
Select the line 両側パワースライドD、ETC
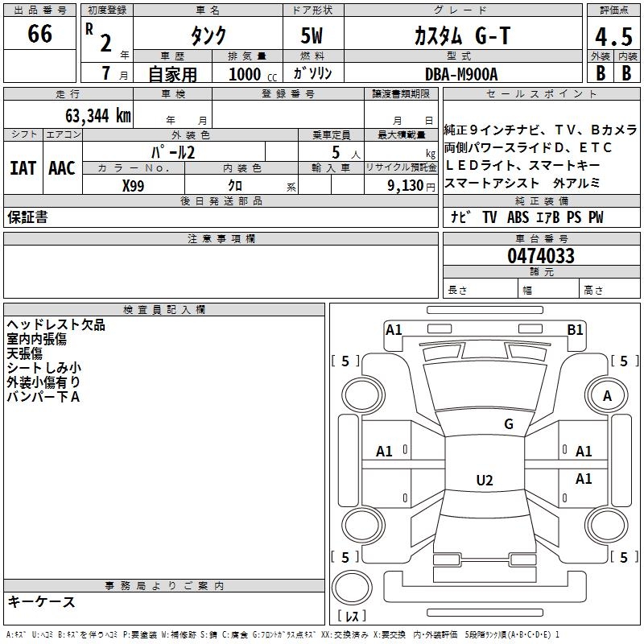click(528, 147)
